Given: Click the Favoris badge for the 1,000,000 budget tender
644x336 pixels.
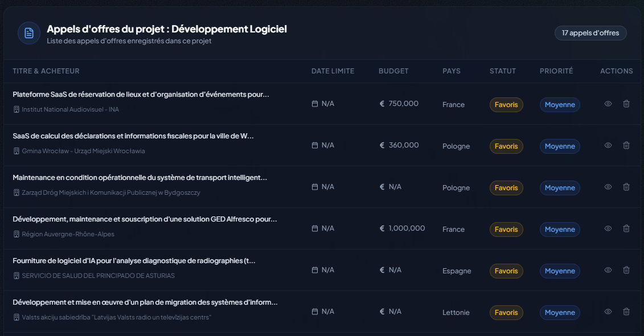Looking at the screenshot, I should coord(506,230).
